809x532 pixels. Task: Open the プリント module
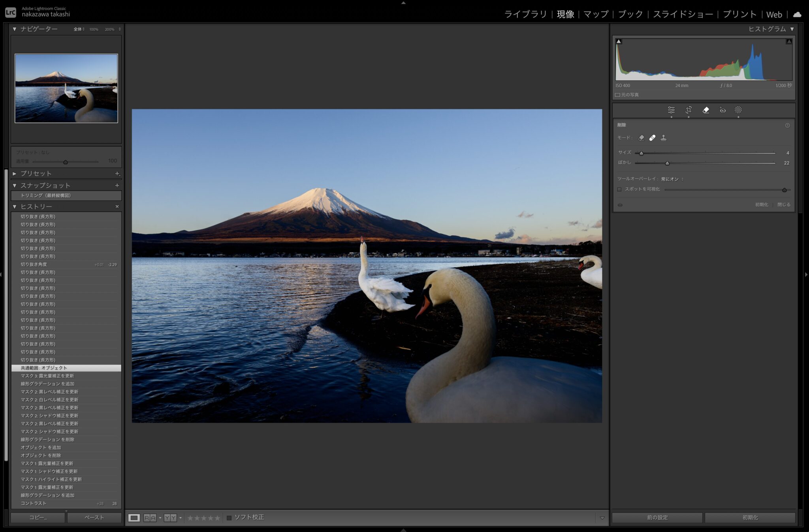point(739,15)
